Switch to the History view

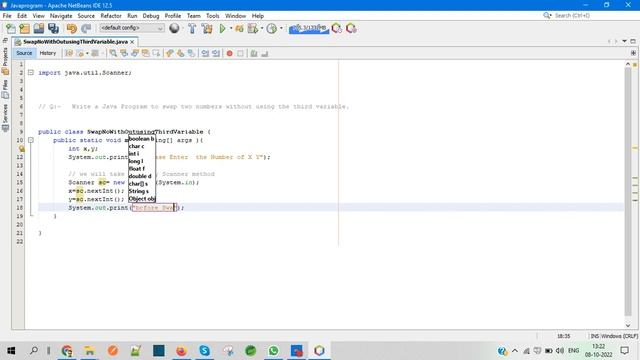click(48, 53)
